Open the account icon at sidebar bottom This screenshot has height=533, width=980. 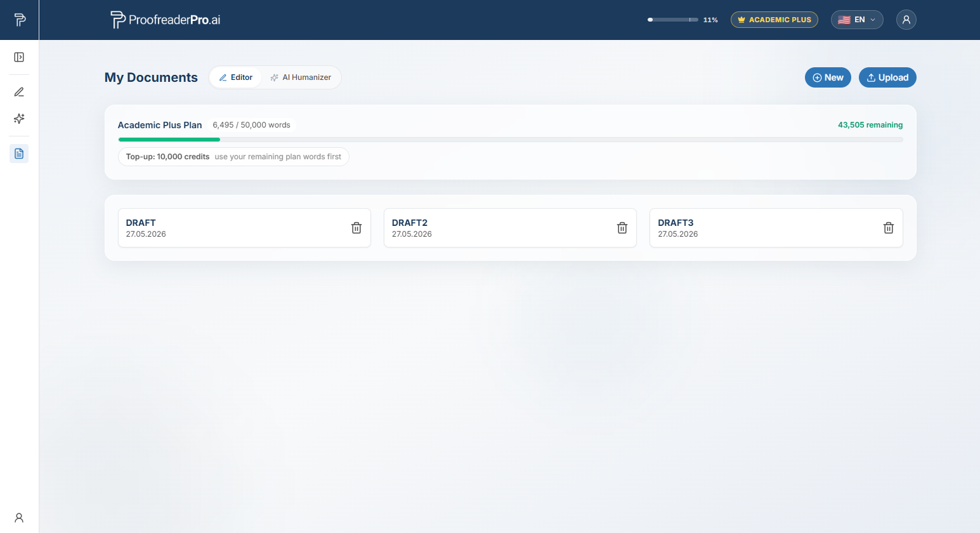click(19, 518)
